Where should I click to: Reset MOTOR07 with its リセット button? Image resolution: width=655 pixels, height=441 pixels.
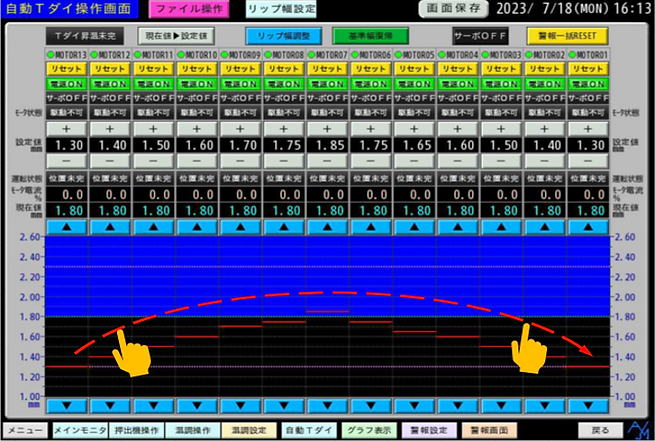(327, 69)
